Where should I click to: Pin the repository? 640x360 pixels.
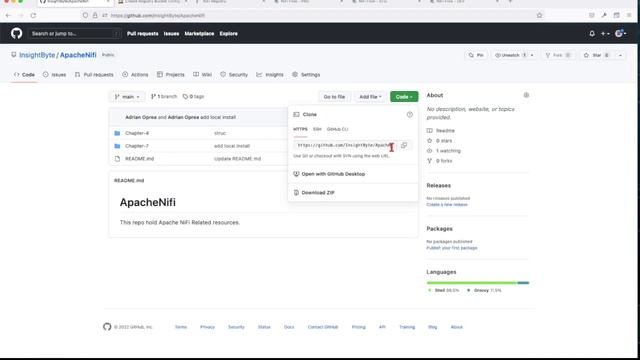click(x=476, y=55)
